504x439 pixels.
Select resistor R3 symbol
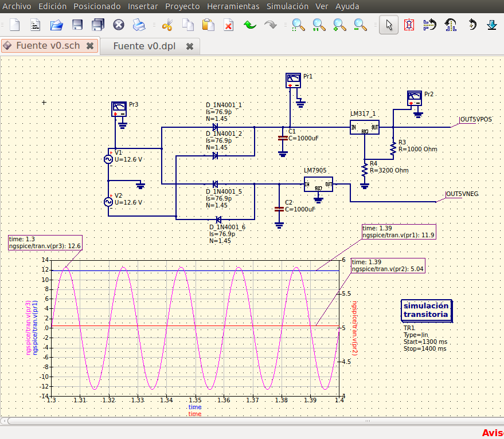tap(393, 149)
